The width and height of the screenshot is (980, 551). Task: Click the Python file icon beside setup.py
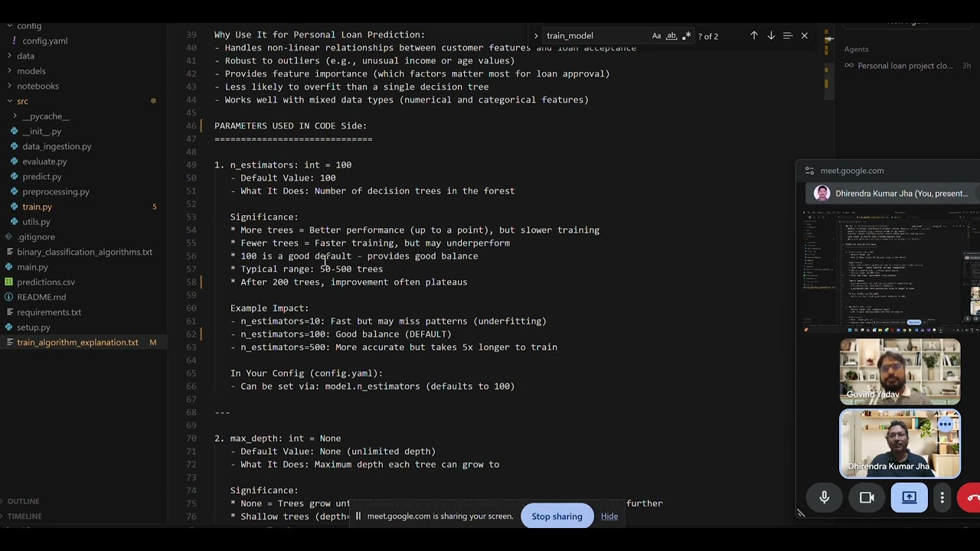pyautogui.click(x=9, y=328)
